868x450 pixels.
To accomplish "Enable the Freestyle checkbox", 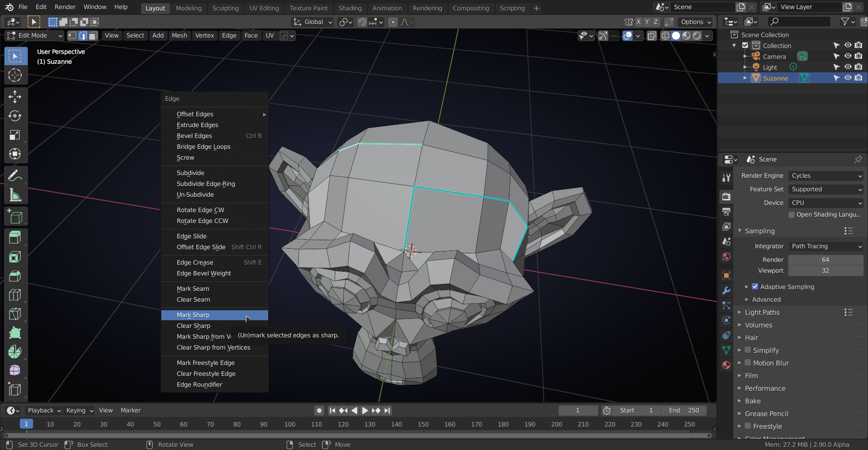I will tap(748, 426).
